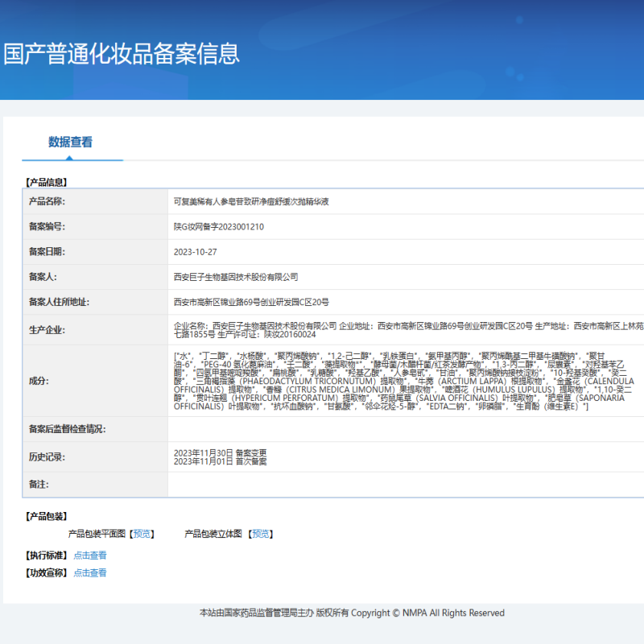Click the NMPA copyright footer text
This screenshot has width=644, height=644.
pyautogui.click(x=352, y=613)
